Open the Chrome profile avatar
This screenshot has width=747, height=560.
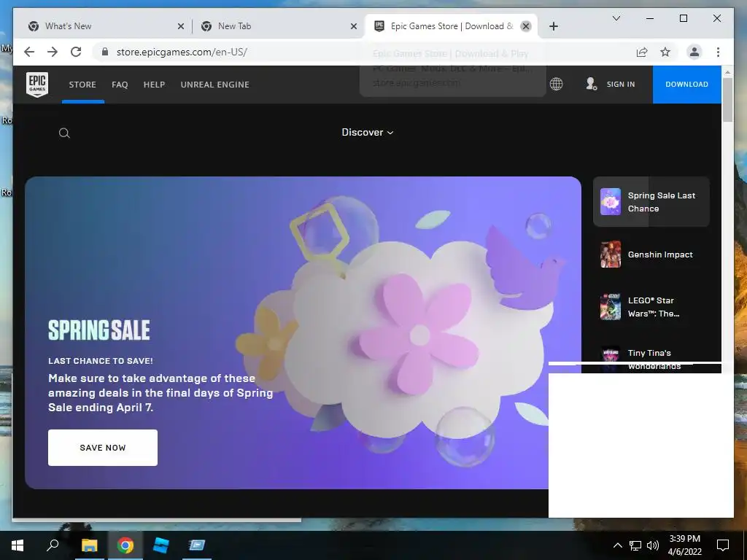coord(694,52)
